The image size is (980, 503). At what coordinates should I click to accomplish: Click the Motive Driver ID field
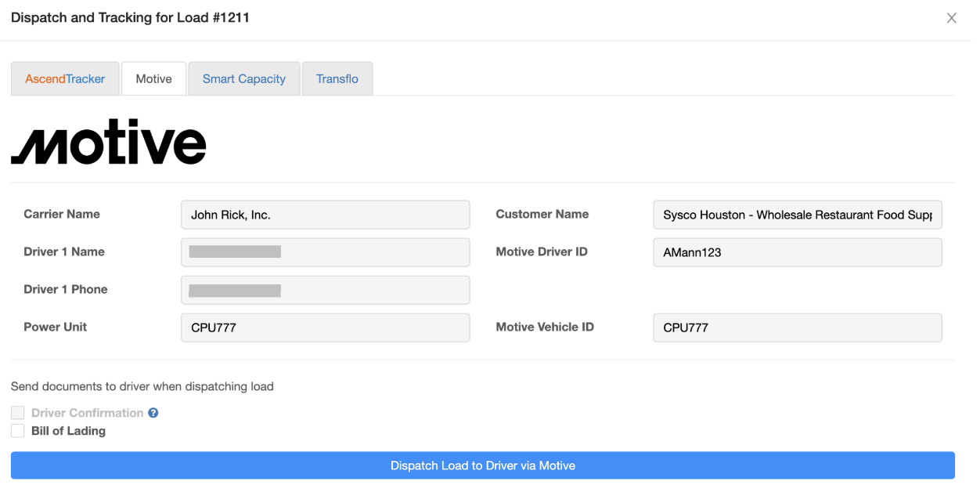coord(798,252)
